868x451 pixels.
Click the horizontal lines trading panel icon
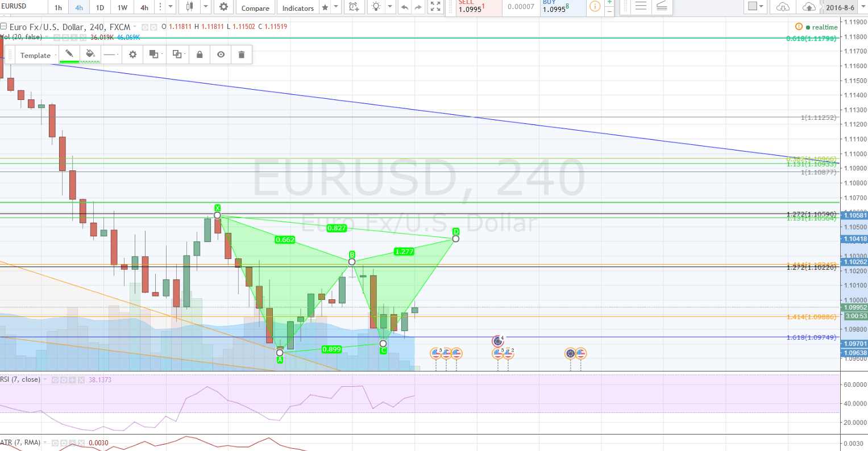pos(641,7)
